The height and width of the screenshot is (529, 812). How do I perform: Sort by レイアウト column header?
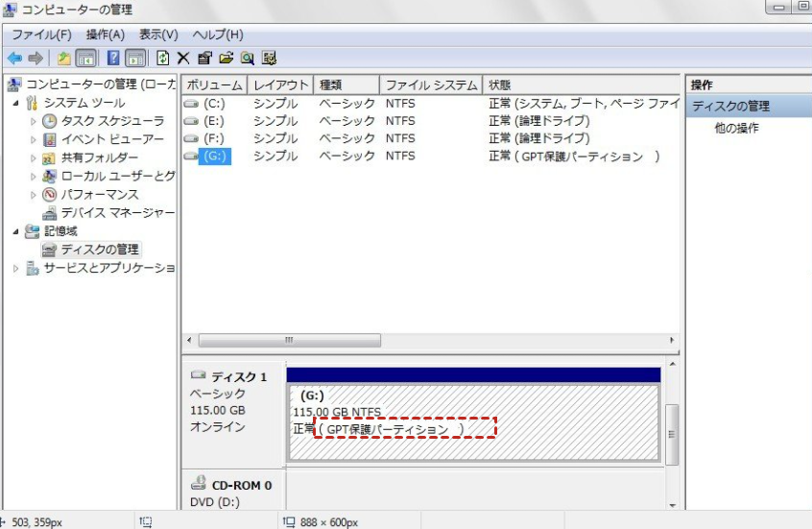tap(280, 85)
